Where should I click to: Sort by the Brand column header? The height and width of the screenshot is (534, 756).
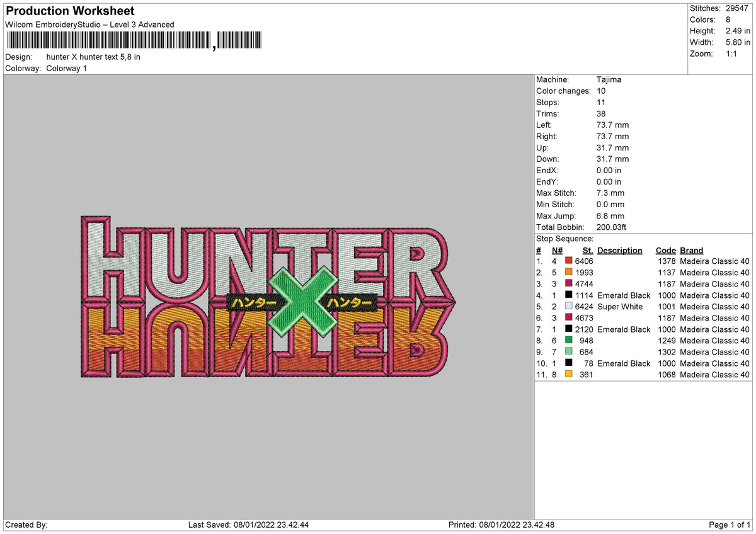pyautogui.click(x=690, y=250)
